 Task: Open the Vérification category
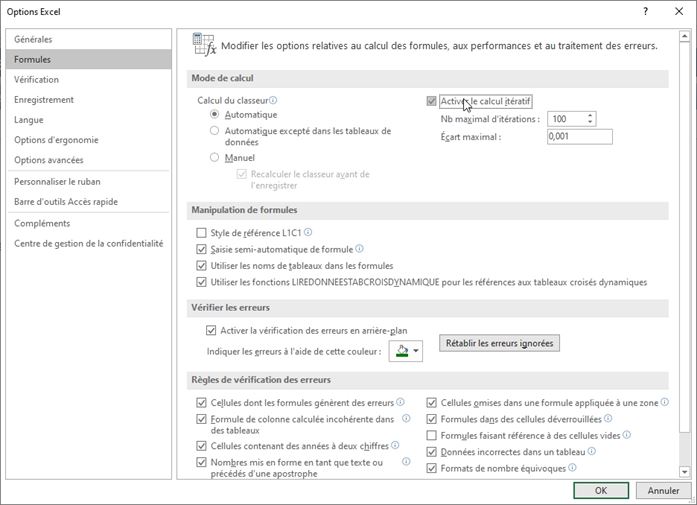point(88,80)
